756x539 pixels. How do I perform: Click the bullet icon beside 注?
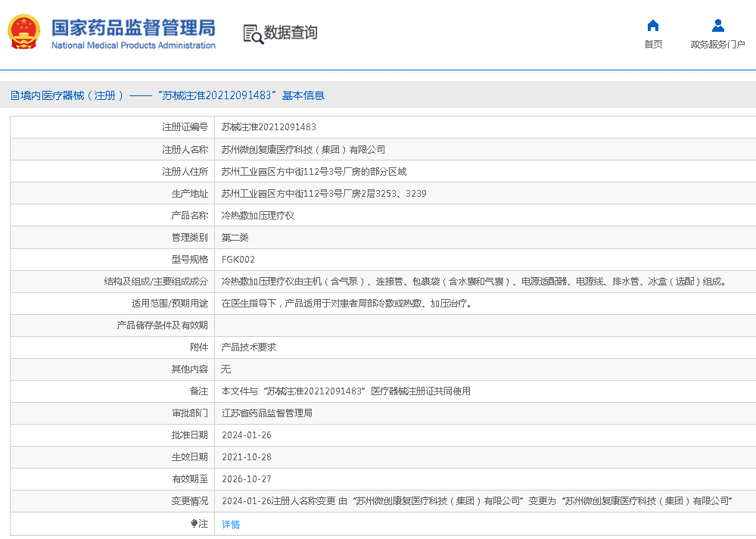click(x=194, y=523)
